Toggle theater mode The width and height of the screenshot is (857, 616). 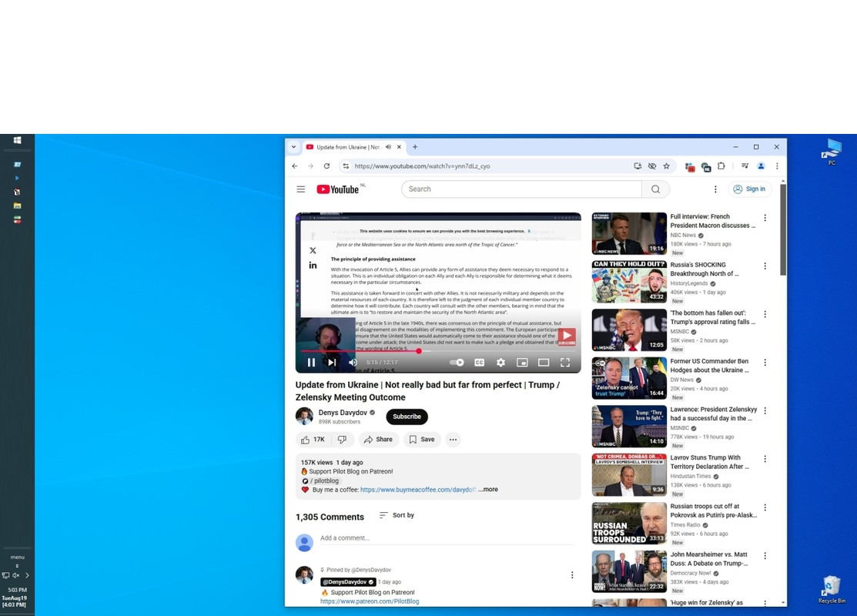click(x=544, y=363)
